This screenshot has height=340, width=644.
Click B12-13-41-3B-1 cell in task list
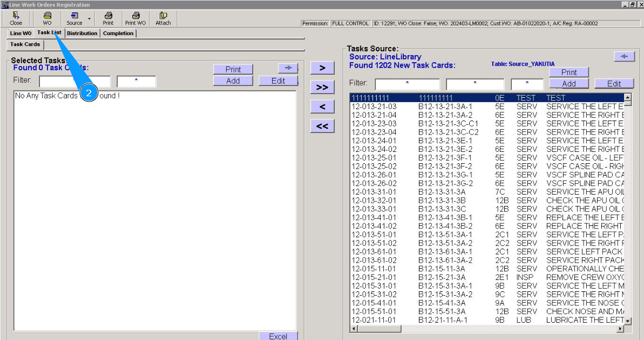(445, 217)
